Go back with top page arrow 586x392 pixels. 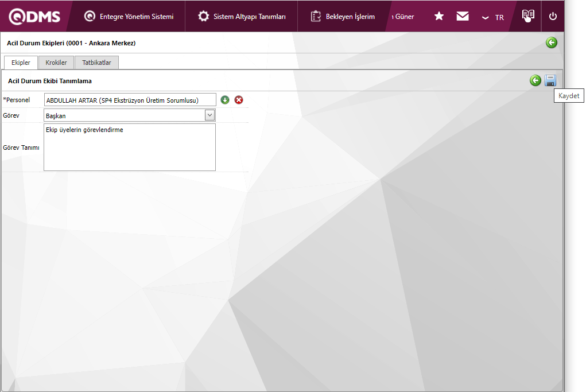pyautogui.click(x=551, y=42)
